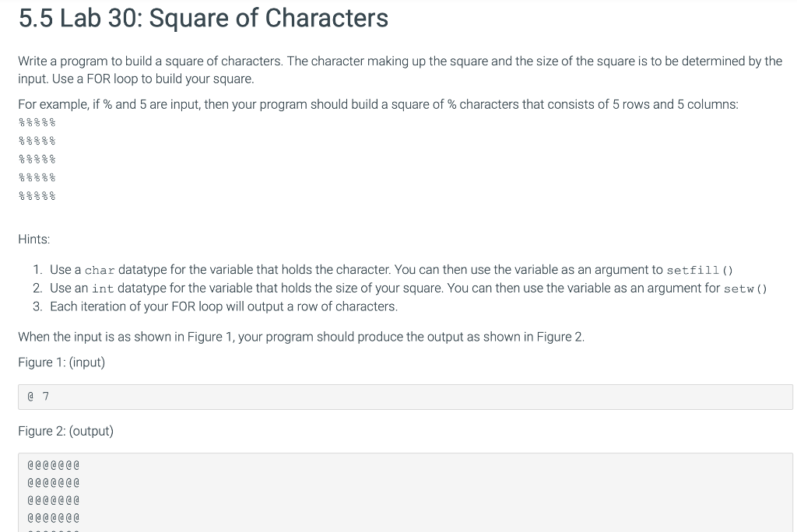Select the example sentence mentioning % and 5
Viewport: 797px width, 532px height.
(377, 104)
